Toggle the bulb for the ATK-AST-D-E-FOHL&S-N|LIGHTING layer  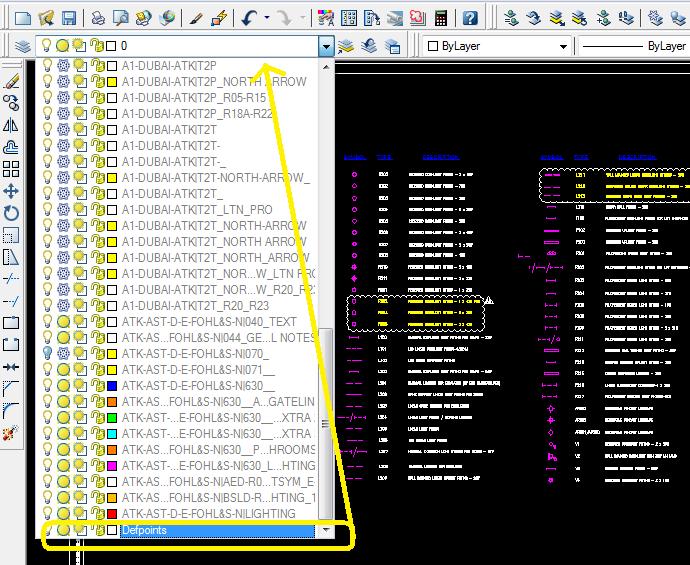(47, 513)
